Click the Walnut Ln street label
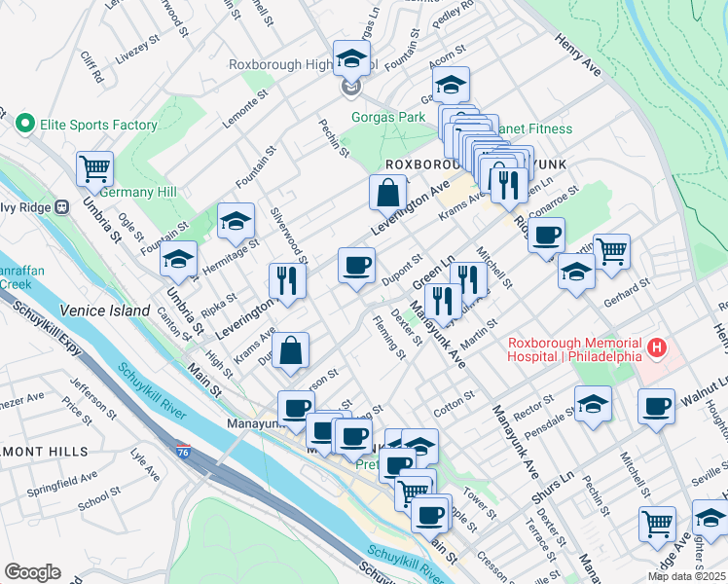The image size is (728, 584). 704,392
